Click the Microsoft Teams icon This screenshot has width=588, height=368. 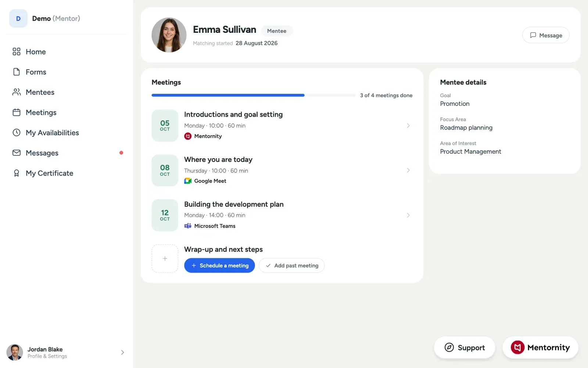(188, 226)
